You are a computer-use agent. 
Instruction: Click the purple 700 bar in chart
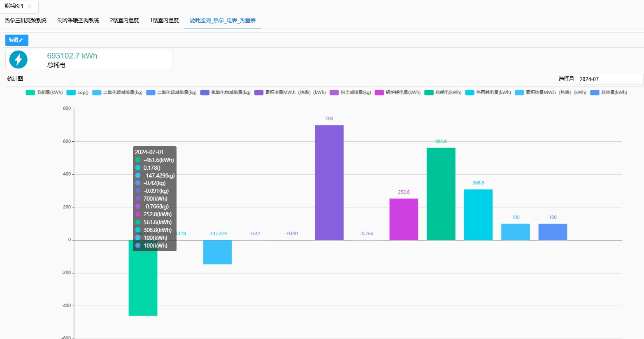coord(329,182)
